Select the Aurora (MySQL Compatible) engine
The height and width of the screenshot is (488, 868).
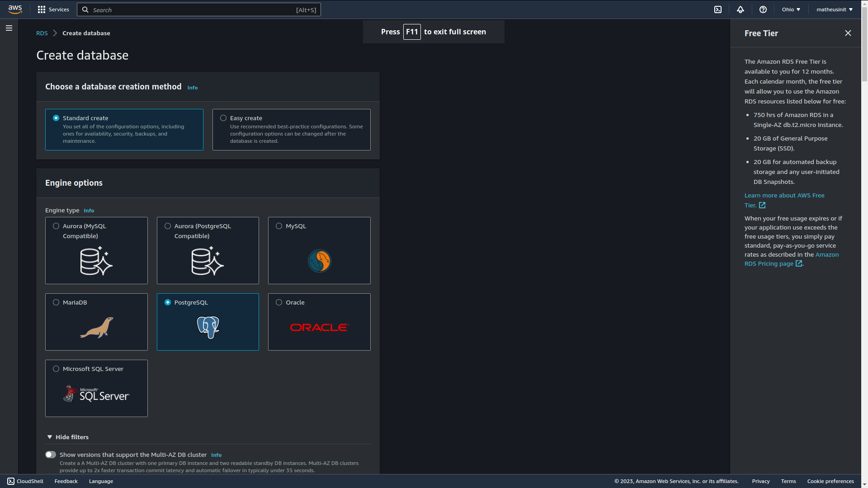pyautogui.click(x=56, y=226)
